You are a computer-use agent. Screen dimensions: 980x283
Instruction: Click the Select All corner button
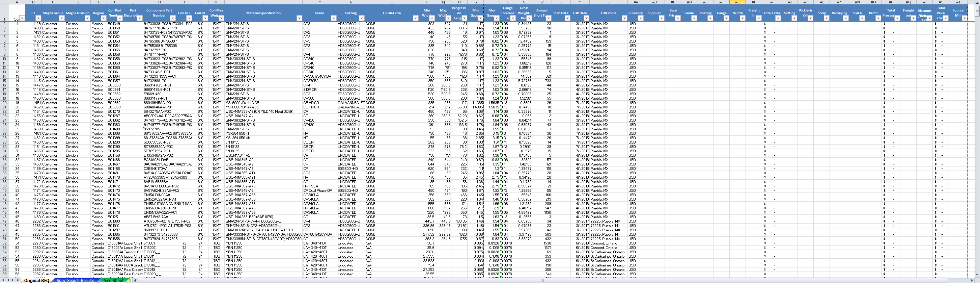(x=5, y=2)
